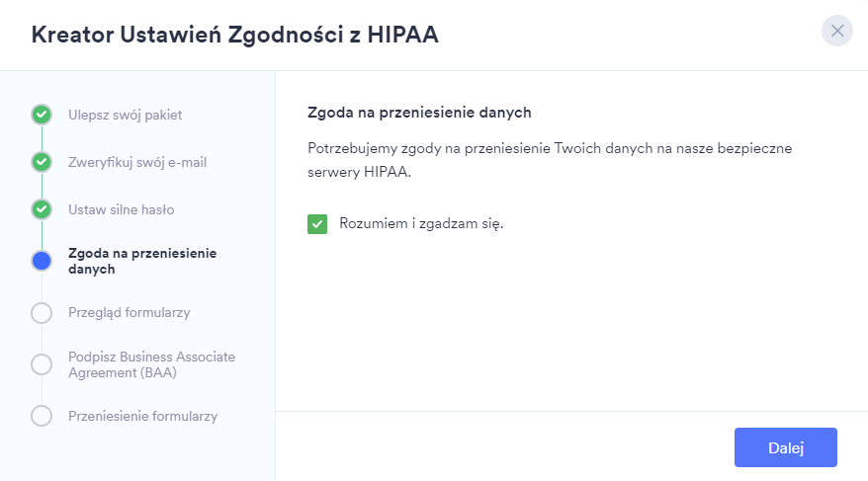Click the blue current-step circle in the sidebar
Screen dimensions: 868x481
coord(42,261)
